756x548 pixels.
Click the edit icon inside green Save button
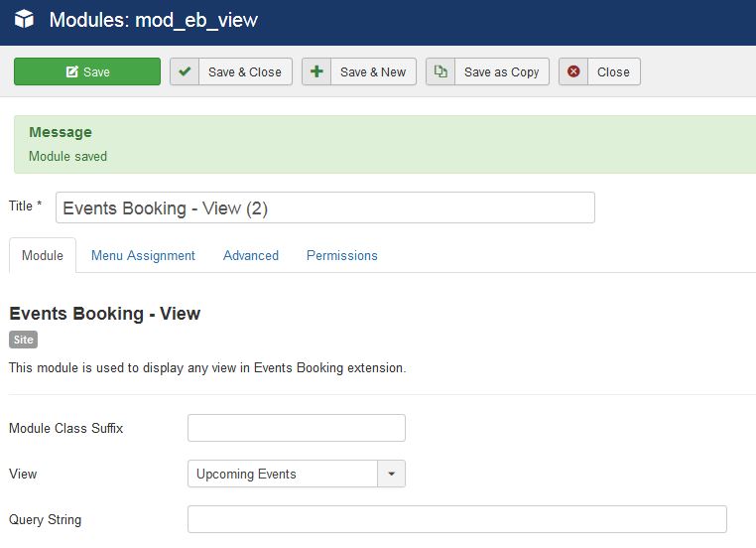(71, 72)
